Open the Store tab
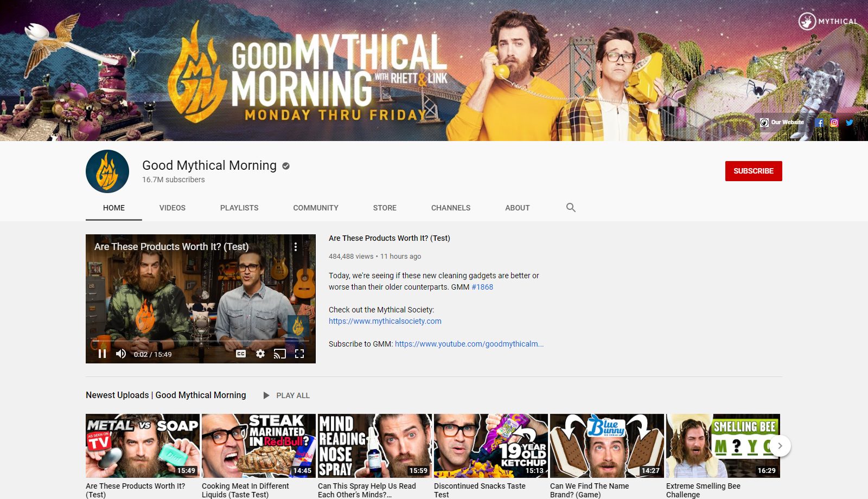Viewport: 868px width, 499px height. tap(385, 208)
